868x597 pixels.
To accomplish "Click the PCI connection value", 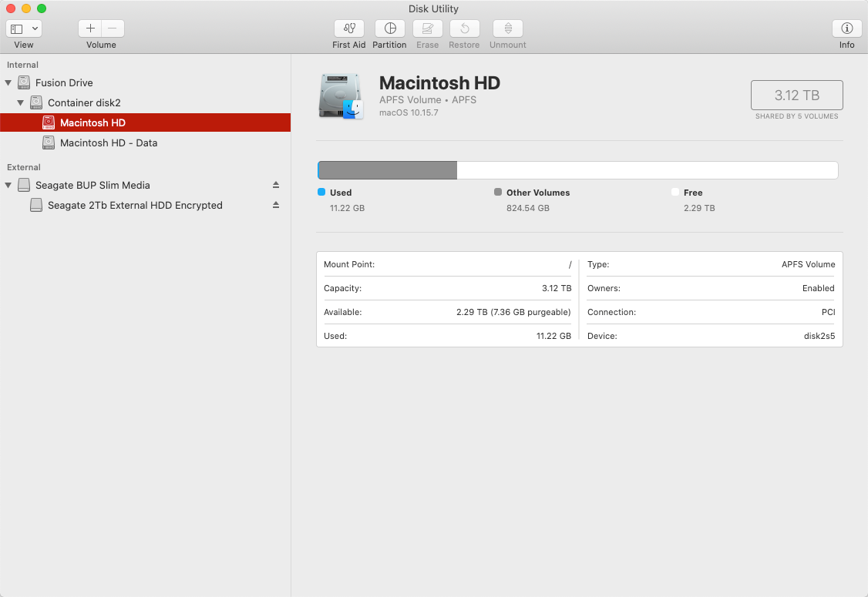I will coord(828,312).
